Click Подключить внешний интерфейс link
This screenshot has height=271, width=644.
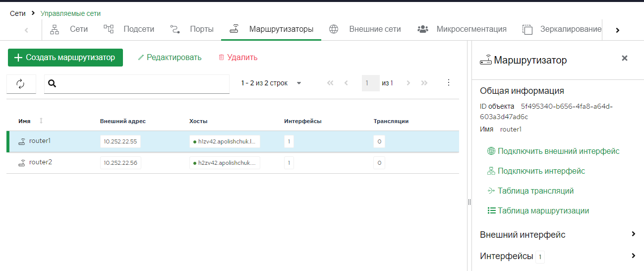click(x=553, y=151)
